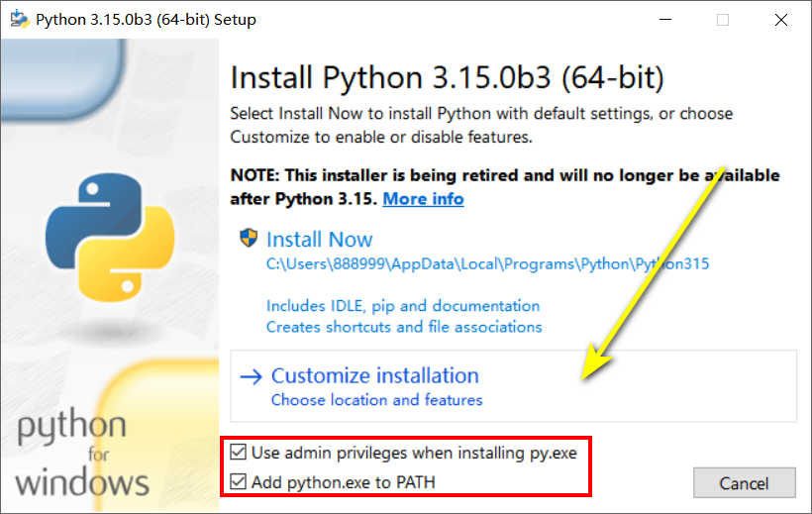Click the default install path text
The width and height of the screenshot is (812, 514).
487,263
